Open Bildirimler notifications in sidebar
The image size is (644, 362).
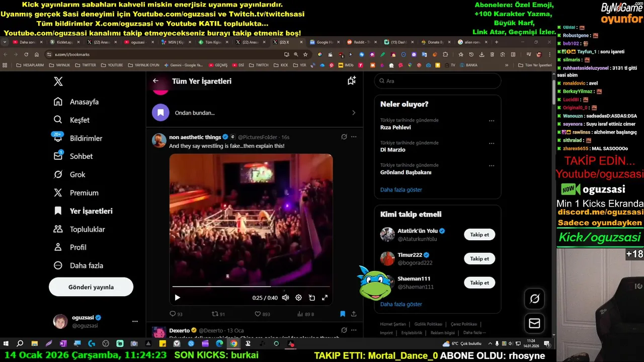tap(77, 138)
